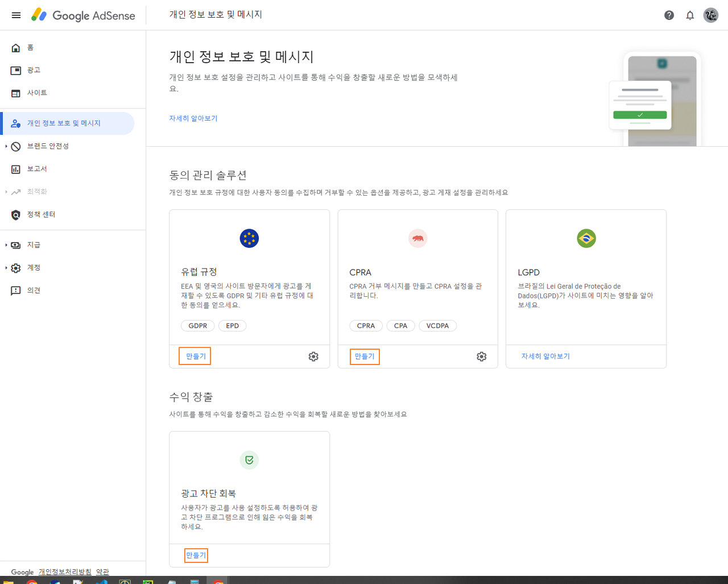This screenshot has width=728, height=584.
Task: Click 만들기 on the 광고 차단 회복 card
Action: click(196, 555)
